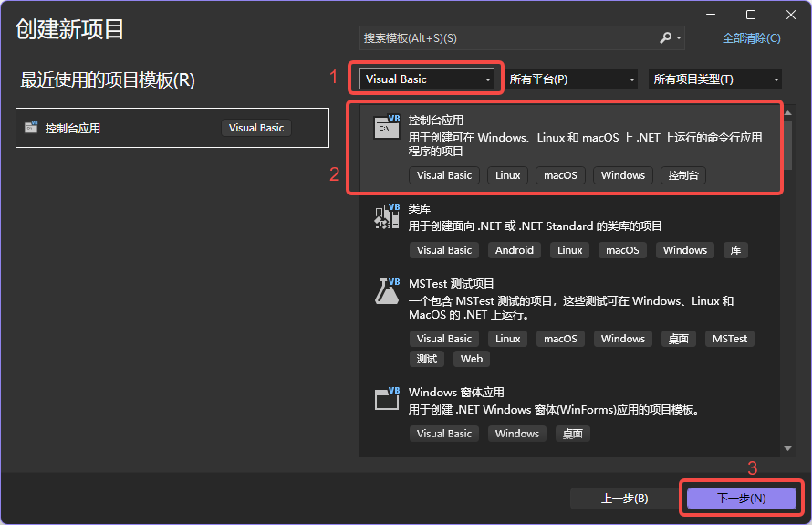812x525 pixels.
Task: Maximize the dialog window
Action: click(751, 15)
